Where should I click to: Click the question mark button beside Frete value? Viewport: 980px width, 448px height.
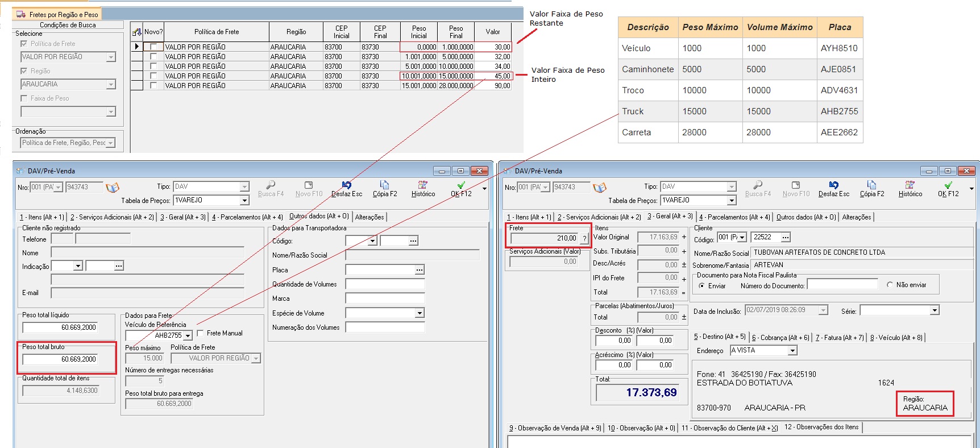coord(584,239)
